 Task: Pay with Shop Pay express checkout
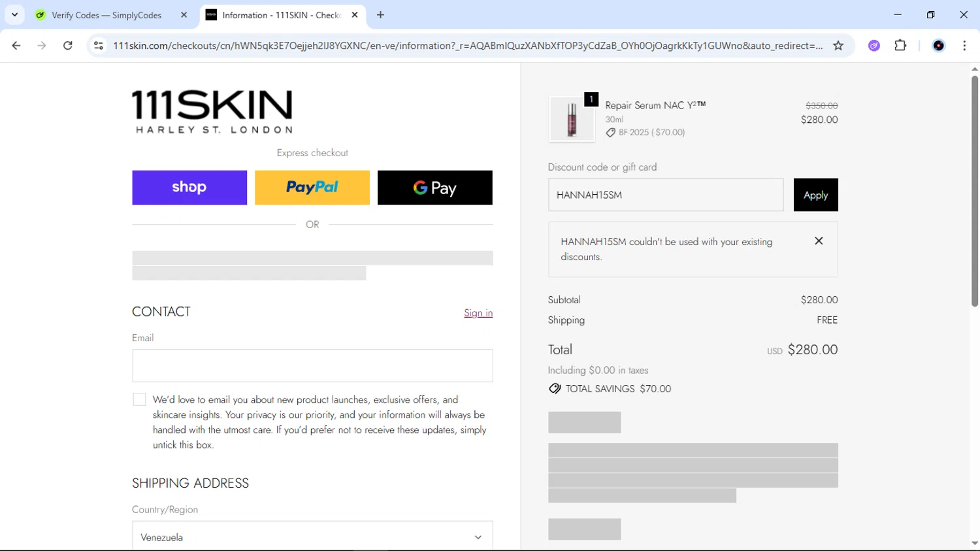pyautogui.click(x=189, y=188)
